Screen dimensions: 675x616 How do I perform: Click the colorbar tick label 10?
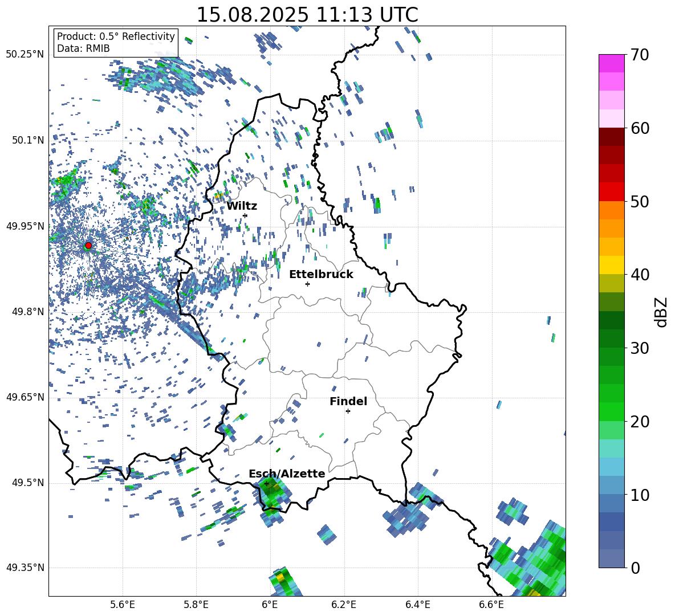tap(640, 495)
